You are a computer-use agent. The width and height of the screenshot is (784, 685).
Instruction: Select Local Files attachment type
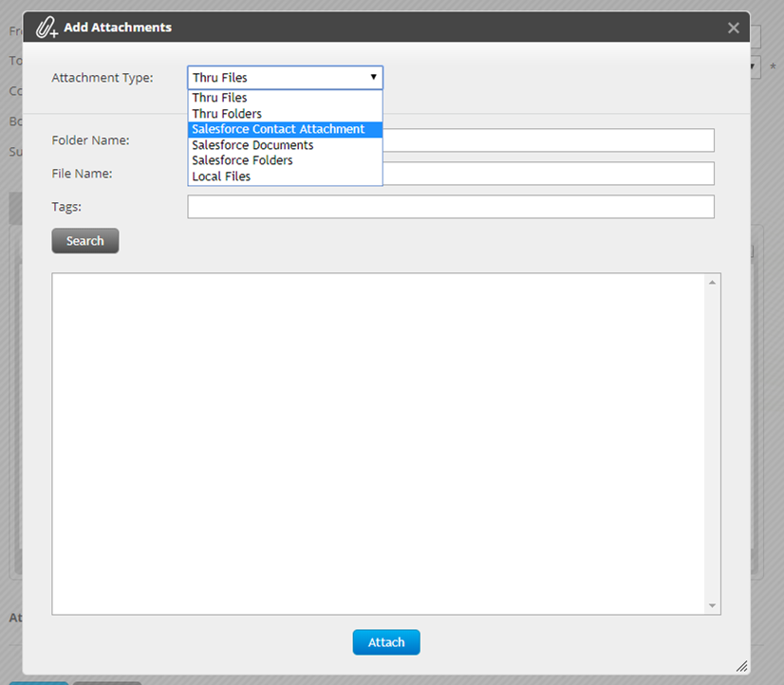[221, 176]
